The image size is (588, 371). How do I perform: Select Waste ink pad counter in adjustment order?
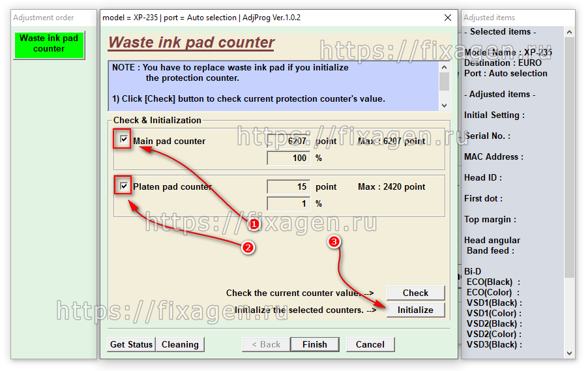pos(49,44)
